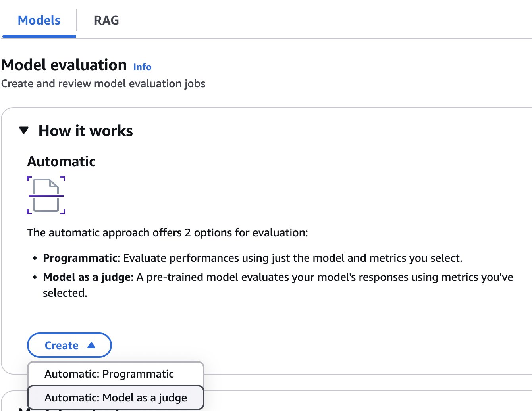Click the caret arrow on Create button
The image size is (532, 411).
91,345
